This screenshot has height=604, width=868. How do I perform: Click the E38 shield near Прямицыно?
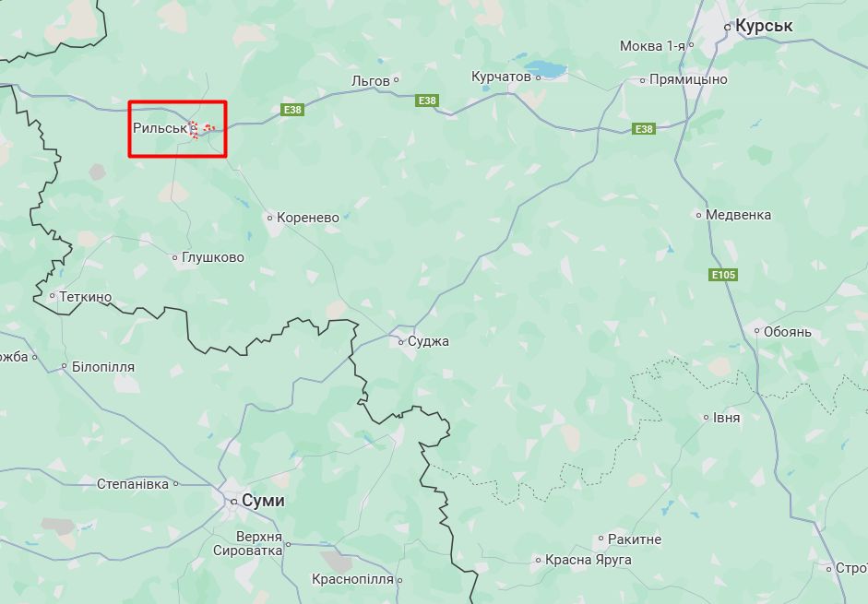tap(644, 129)
